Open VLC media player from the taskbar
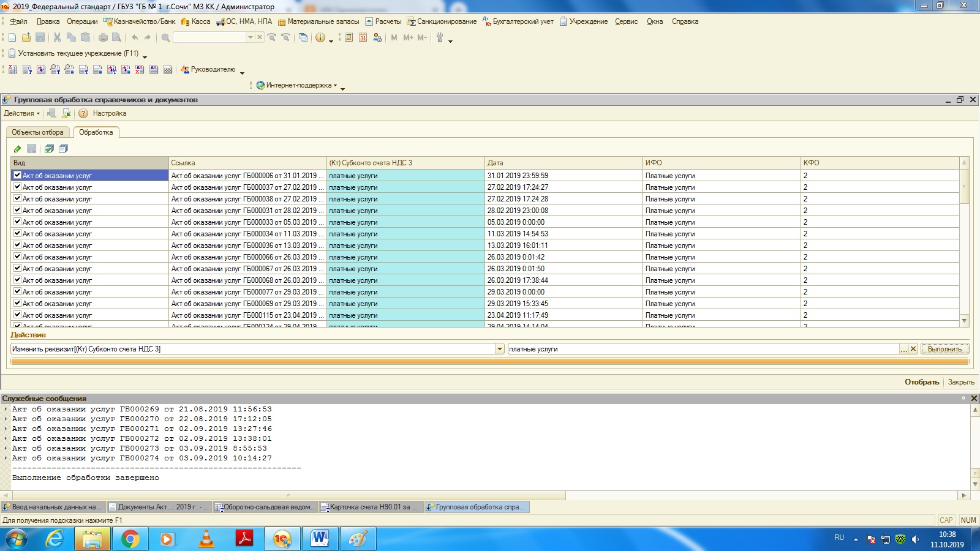The image size is (980, 551). [206, 539]
